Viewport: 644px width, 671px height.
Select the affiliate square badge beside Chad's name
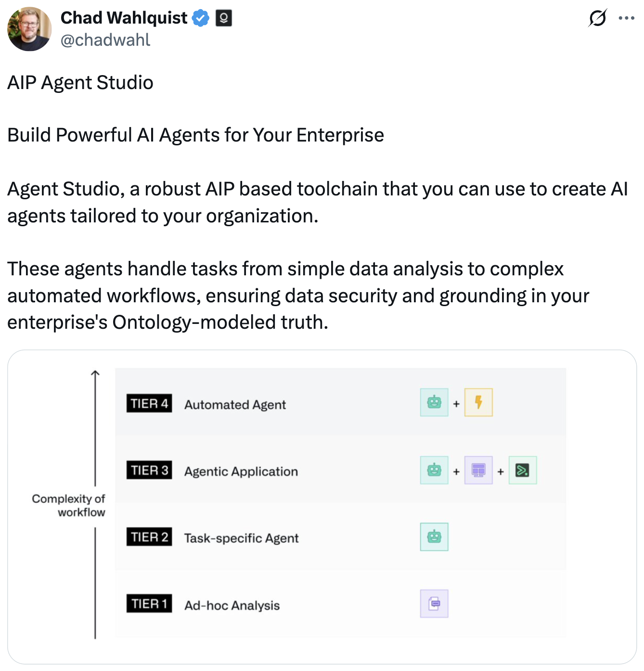(x=224, y=17)
